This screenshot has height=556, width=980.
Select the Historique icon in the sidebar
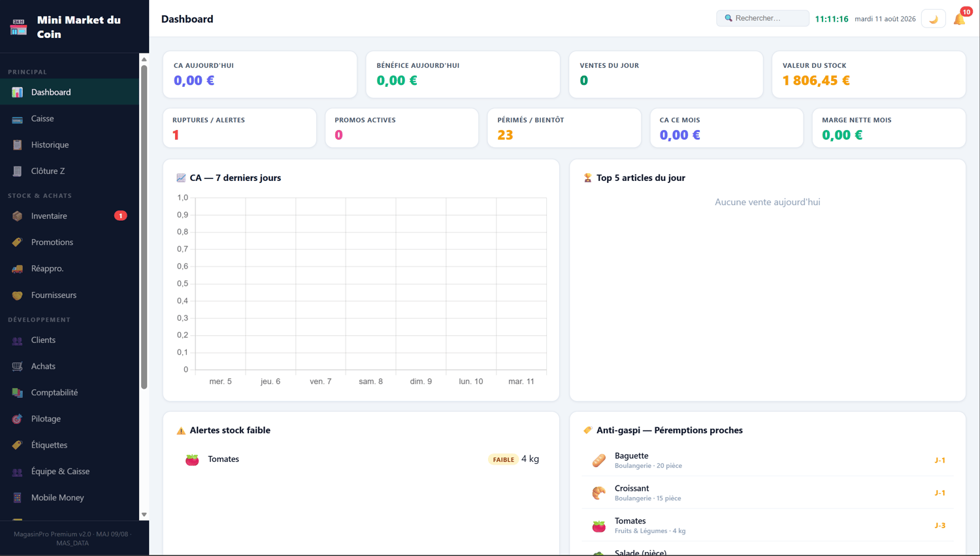coord(17,145)
